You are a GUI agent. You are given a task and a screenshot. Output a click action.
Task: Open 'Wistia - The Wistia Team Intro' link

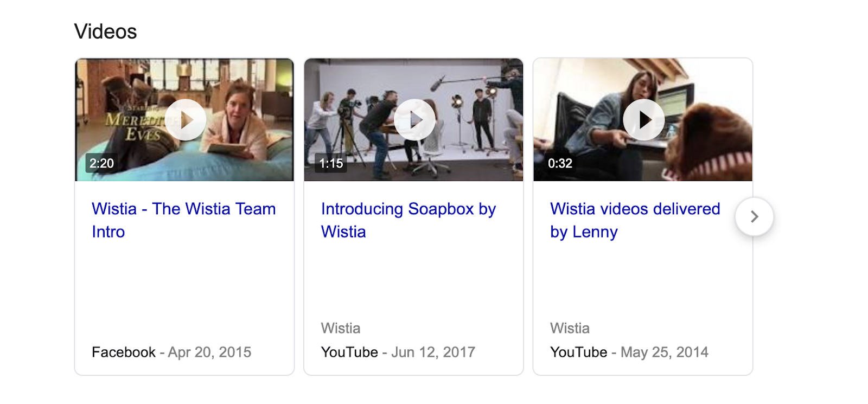(184, 220)
